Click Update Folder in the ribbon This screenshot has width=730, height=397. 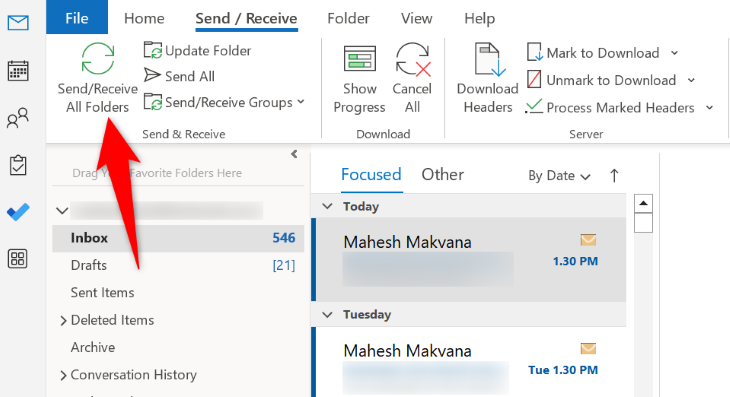(x=197, y=51)
